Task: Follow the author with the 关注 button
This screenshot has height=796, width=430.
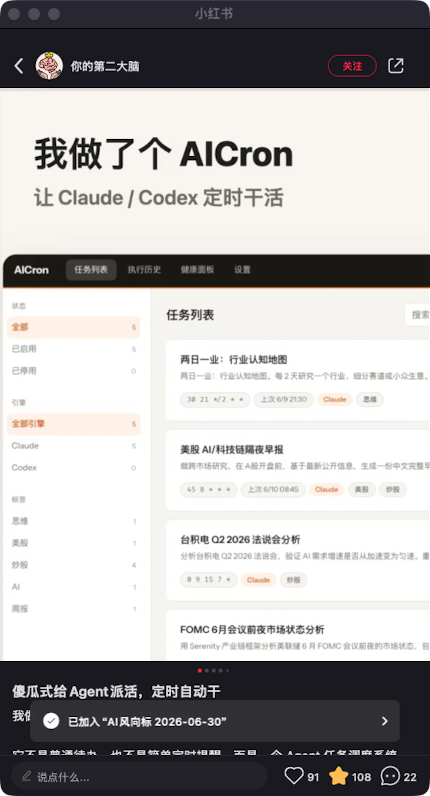Action: 352,66
